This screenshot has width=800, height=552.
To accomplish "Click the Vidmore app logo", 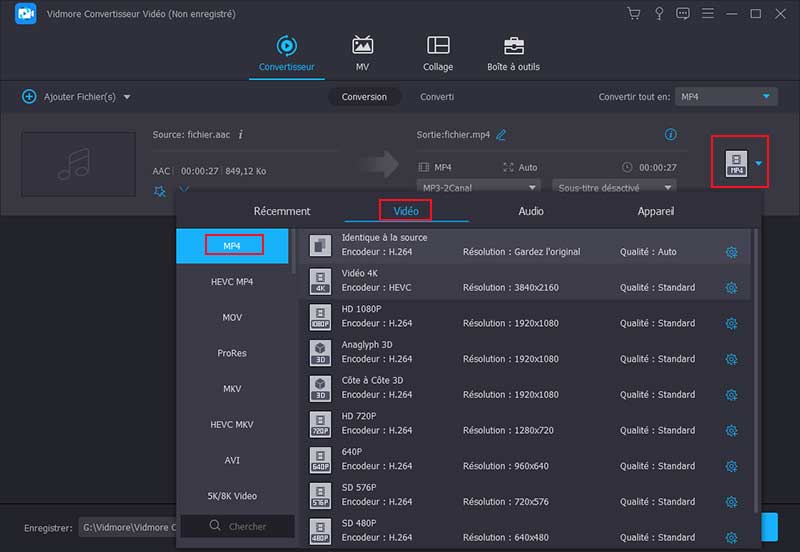I will [26, 14].
